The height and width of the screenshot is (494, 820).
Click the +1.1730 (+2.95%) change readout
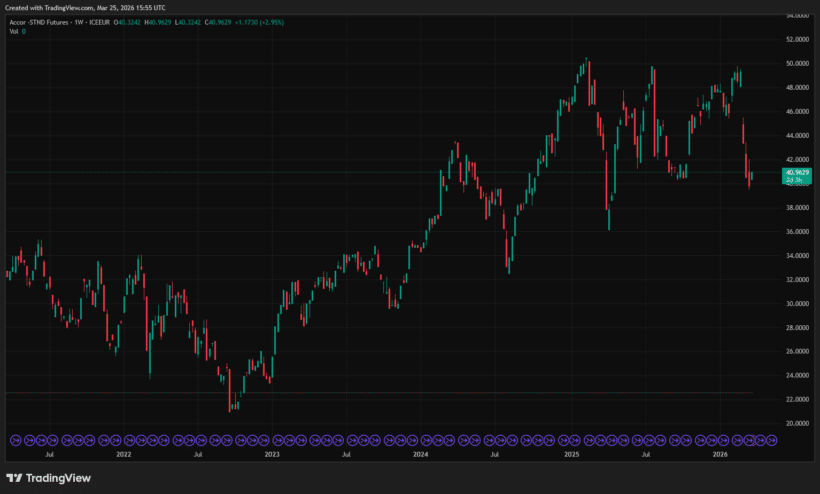click(x=259, y=22)
